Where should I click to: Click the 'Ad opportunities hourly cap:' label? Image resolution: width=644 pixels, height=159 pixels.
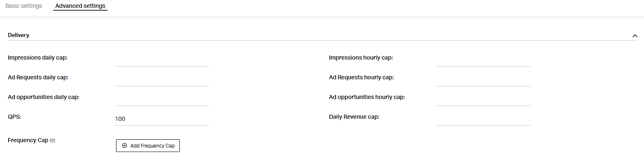point(367,97)
